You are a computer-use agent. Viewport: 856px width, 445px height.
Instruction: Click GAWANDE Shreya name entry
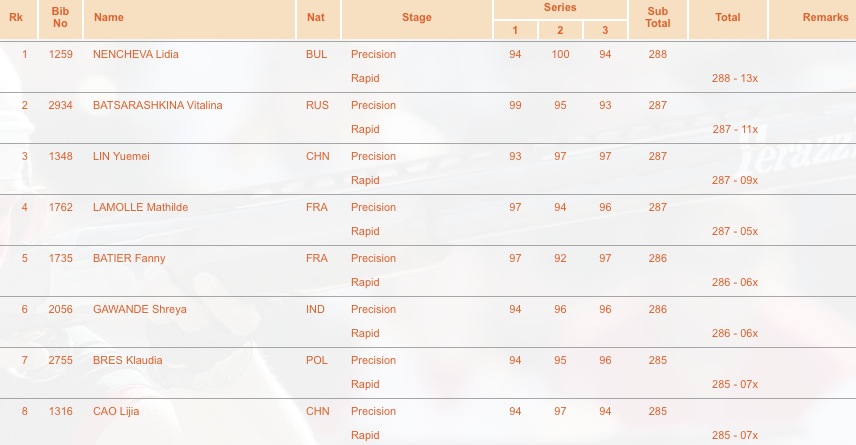coord(140,309)
